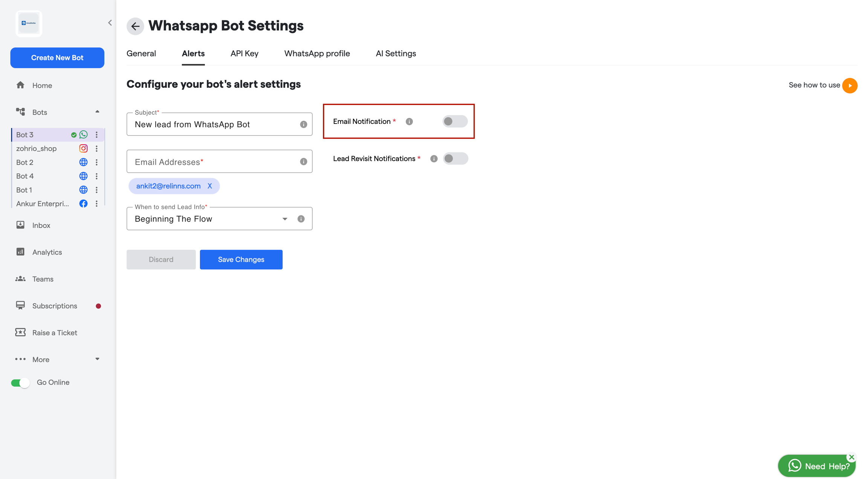The height and width of the screenshot is (479, 868).
Task: Click the Email Notification info icon
Action: point(409,122)
